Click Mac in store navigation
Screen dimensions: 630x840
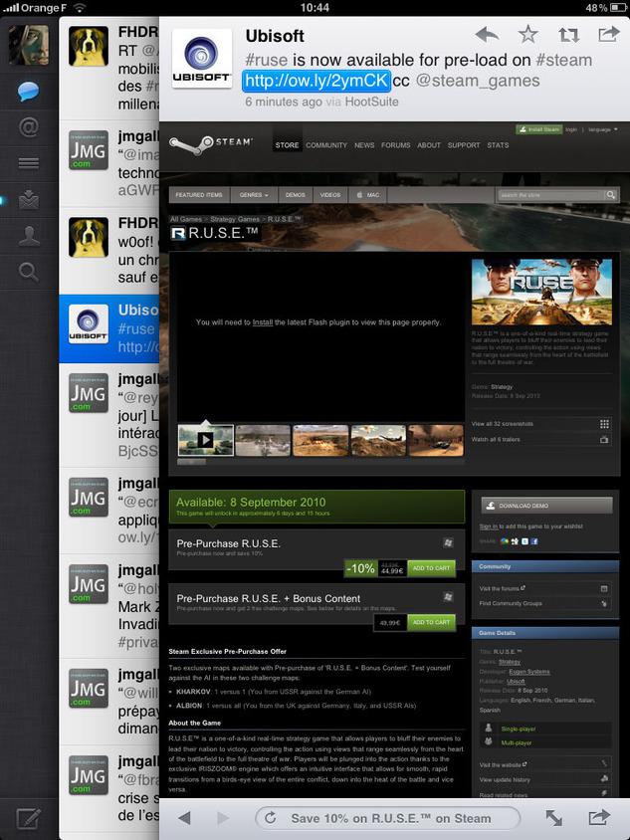(368, 195)
